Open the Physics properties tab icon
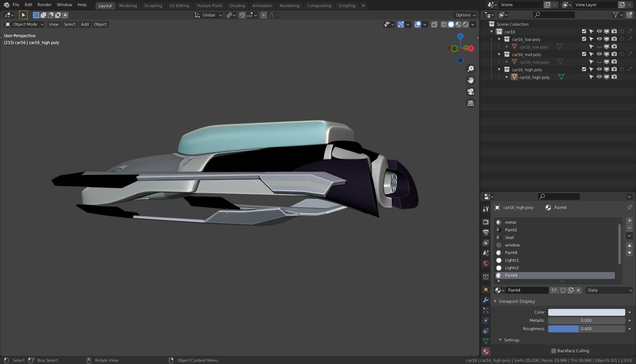The height and width of the screenshot is (364, 636). (x=486, y=321)
